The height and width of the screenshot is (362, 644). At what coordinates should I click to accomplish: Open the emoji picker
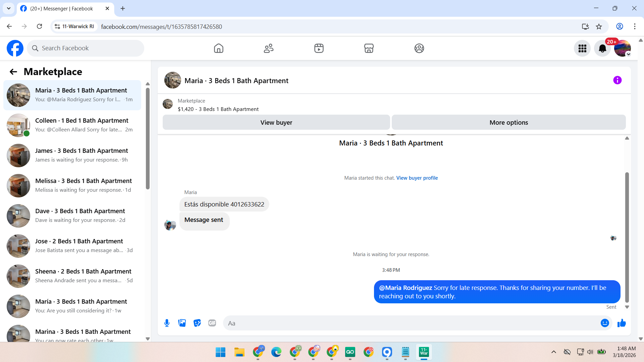pos(605,323)
